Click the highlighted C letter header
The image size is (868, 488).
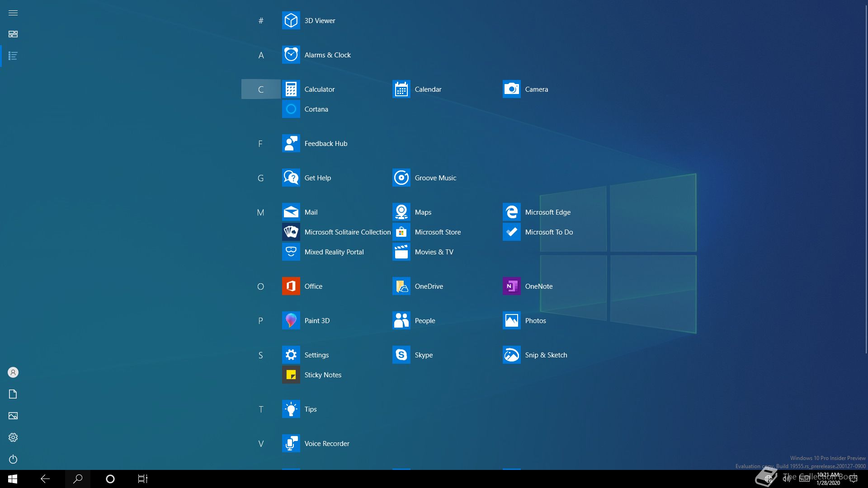tap(261, 89)
